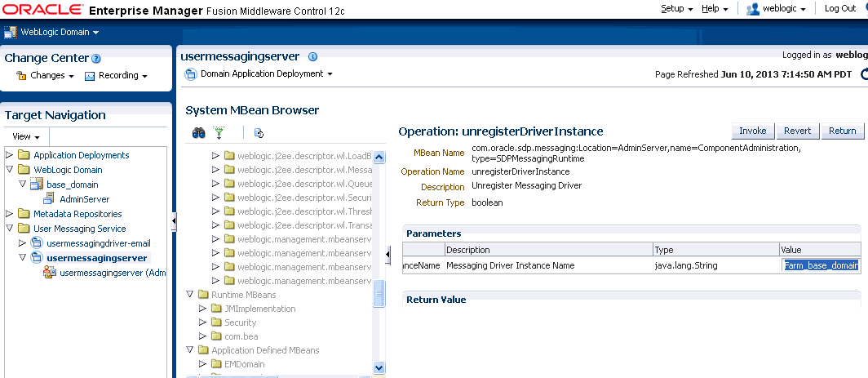Open Domain Application Deployment menu
The width and height of the screenshot is (868, 378).
coord(267,73)
